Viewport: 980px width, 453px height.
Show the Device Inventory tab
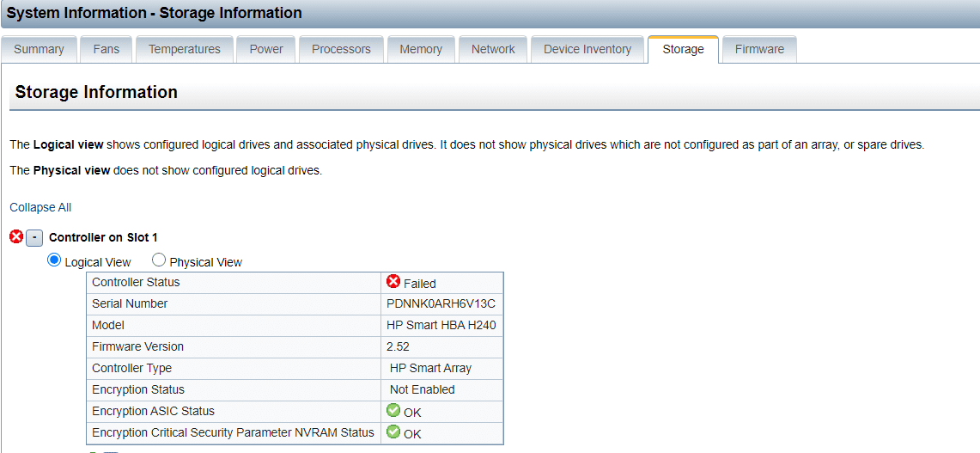[587, 50]
